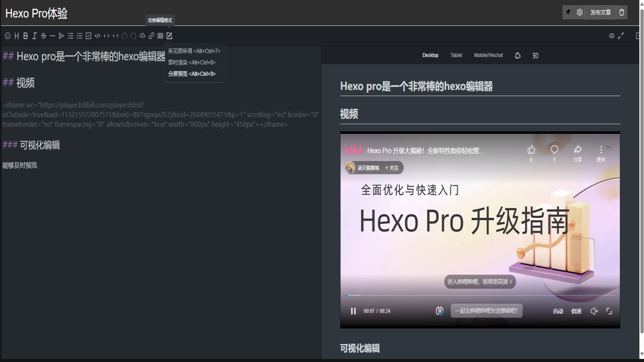Screen dimensions: 644x362
Task: Click 进入哔哩哔哩，观看更高清 link
Action: tap(480, 282)
